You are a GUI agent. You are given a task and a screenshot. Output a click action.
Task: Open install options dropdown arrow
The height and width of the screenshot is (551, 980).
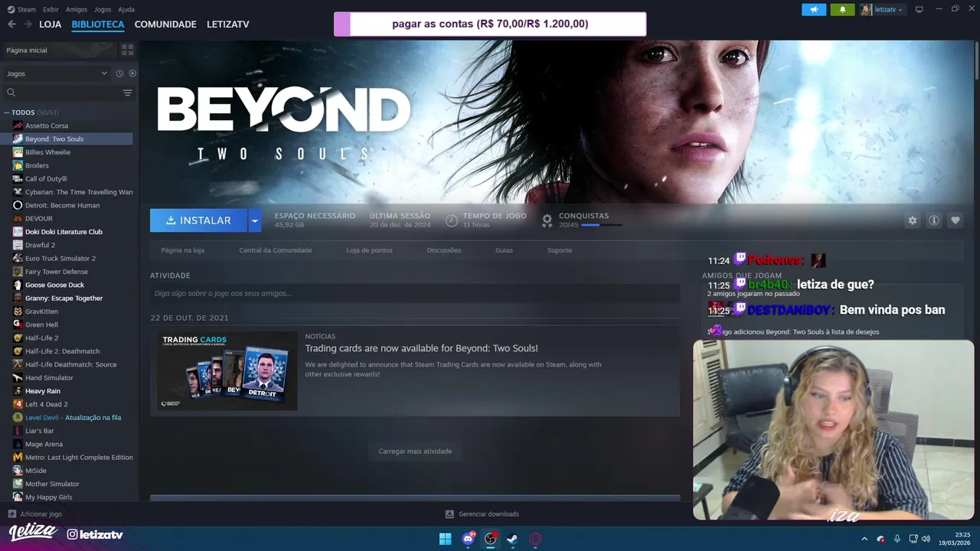pyautogui.click(x=255, y=220)
